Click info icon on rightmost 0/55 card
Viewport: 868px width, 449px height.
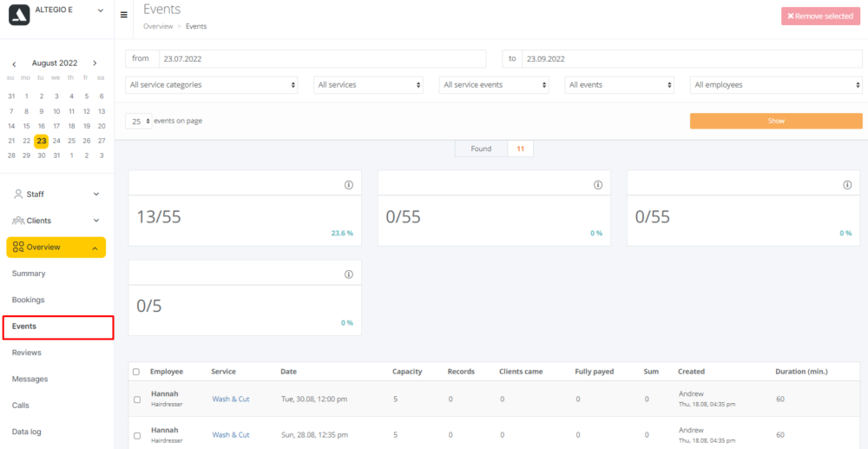[x=847, y=185]
